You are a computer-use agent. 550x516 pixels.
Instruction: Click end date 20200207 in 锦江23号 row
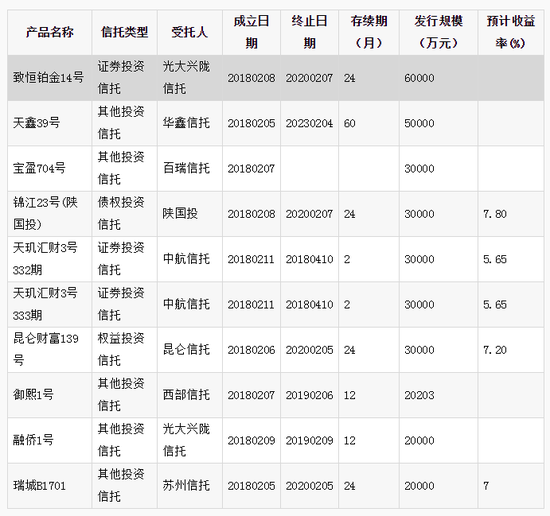click(x=309, y=214)
